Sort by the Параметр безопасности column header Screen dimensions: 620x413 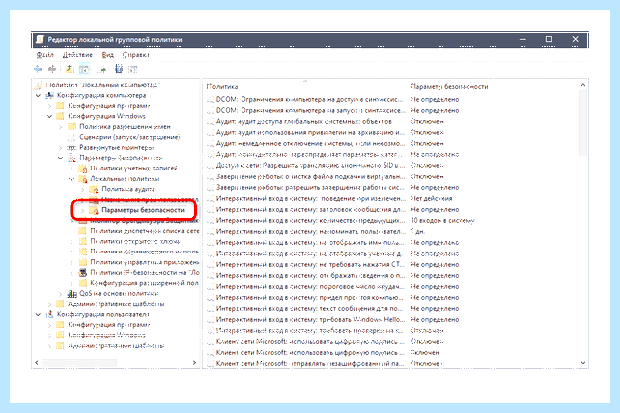click(449, 86)
